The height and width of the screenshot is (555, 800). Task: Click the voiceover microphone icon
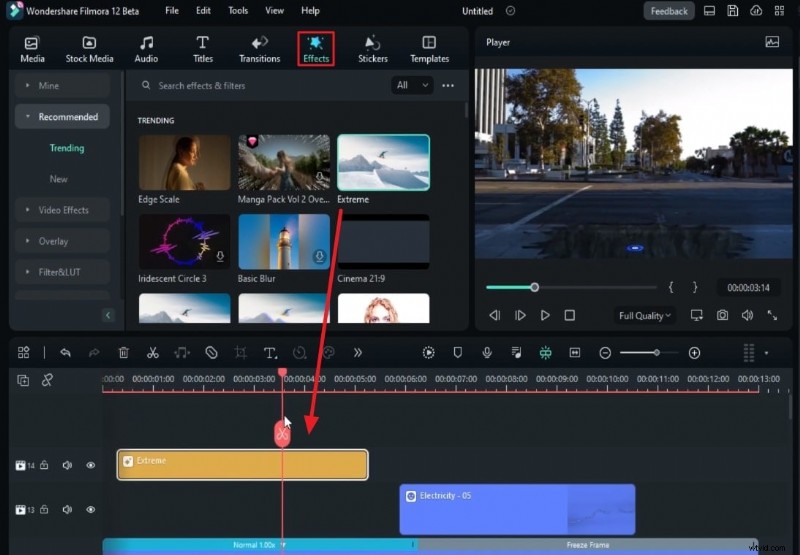pos(487,353)
